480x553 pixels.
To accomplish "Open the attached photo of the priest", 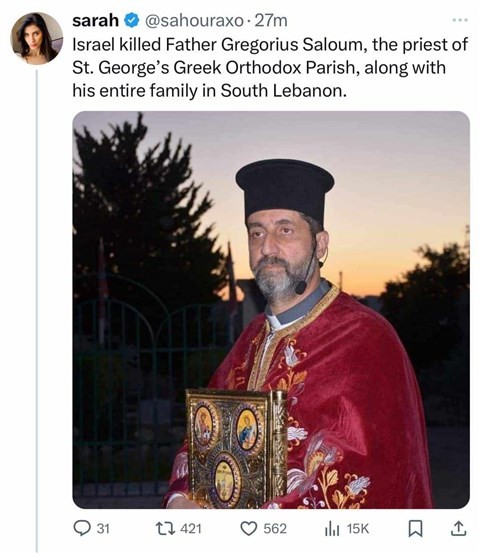I will pyautogui.click(x=271, y=310).
